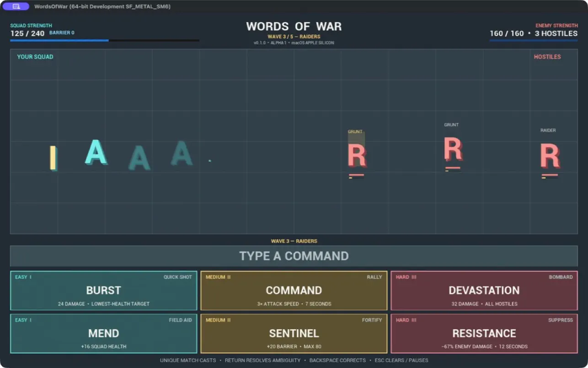The height and width of the screenshot is (368, 588).
Task: Click the UNIQUE MATCH CASTS hint
Action: pos(188,360)
